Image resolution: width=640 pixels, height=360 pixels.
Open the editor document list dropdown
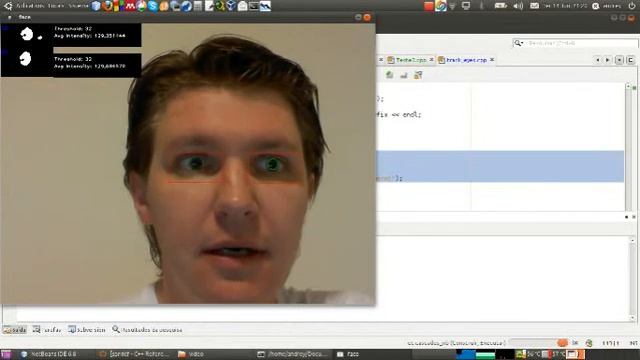619,60
